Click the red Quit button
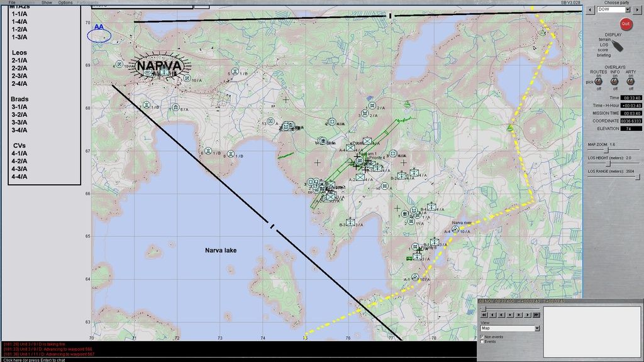 (x=625, y=24)
